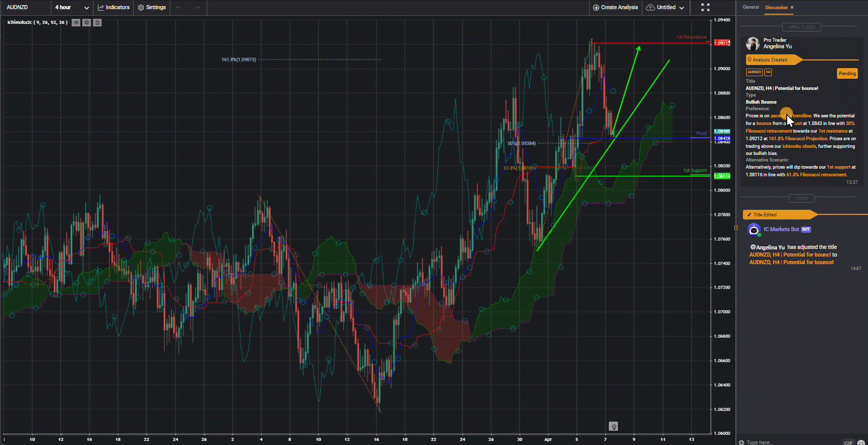868x445 pixels.
Task: Click the APRIL 7, 2022 date divider
Action: point(801,27)
